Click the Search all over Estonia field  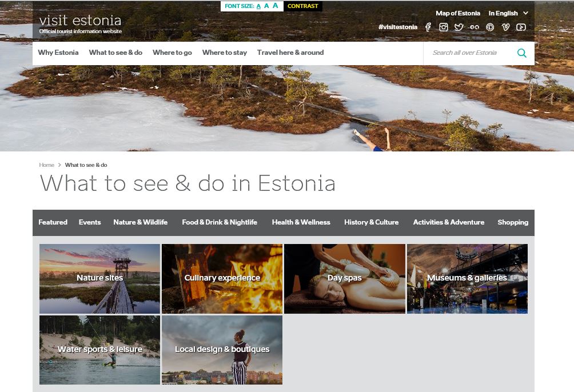[470, 53]
